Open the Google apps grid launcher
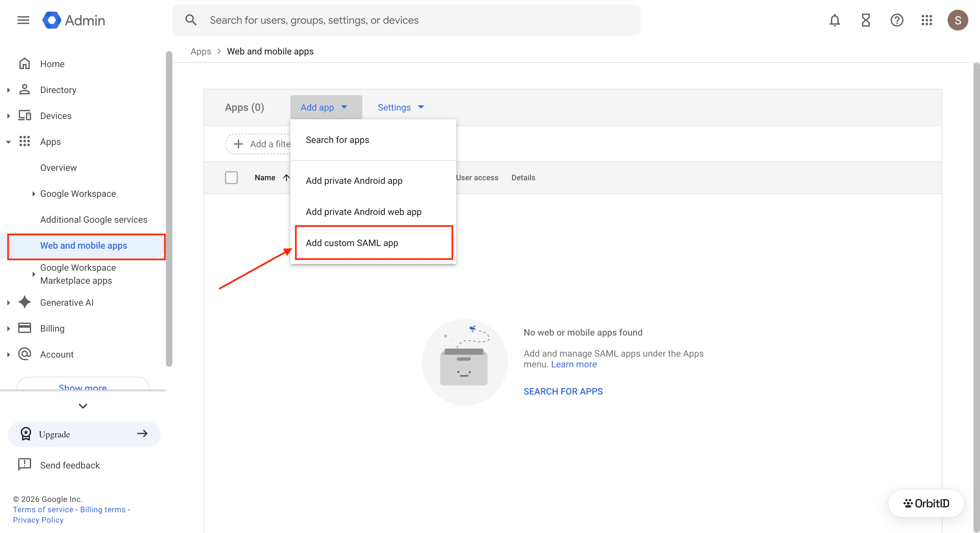This screenshot has width=980, height=533. click(x=927, y=20)
